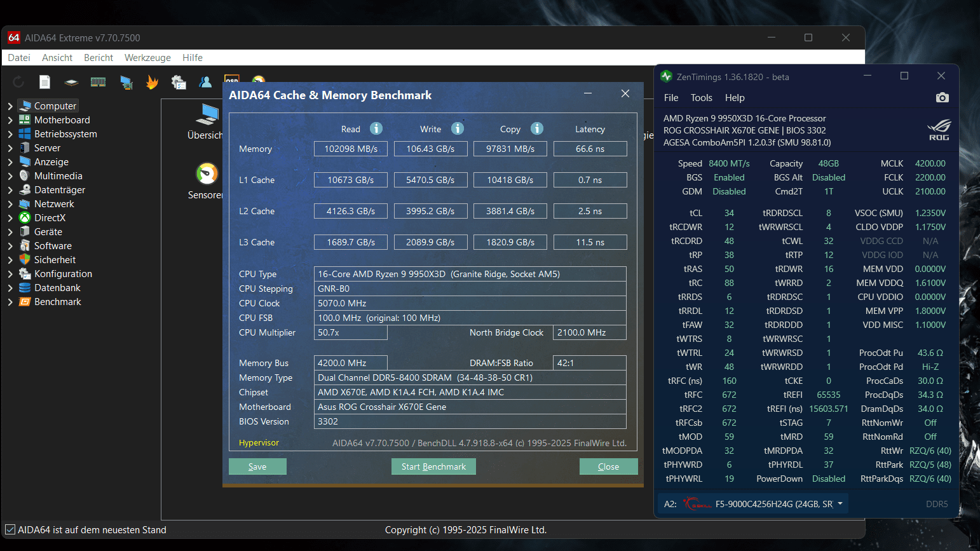Open the Ansicht menu
Image resolution: width=980 pixels, height=551 pixels.
[57, 57]
